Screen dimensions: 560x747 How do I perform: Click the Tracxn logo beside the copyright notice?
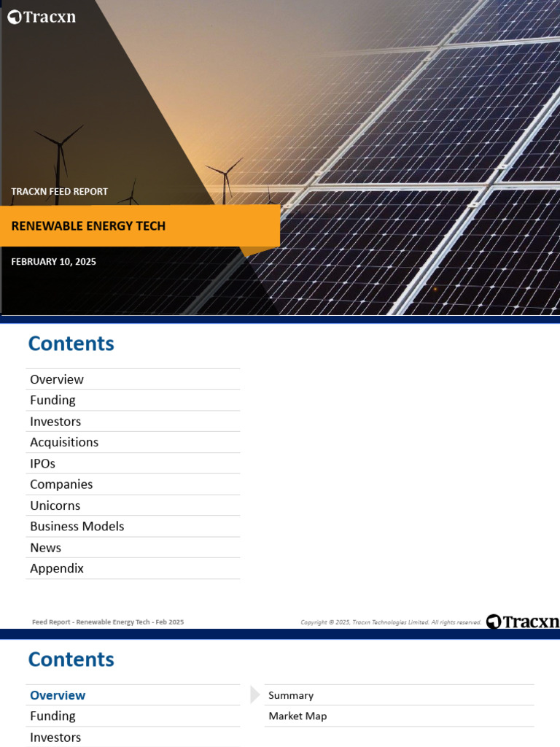(x=522, y=622)
